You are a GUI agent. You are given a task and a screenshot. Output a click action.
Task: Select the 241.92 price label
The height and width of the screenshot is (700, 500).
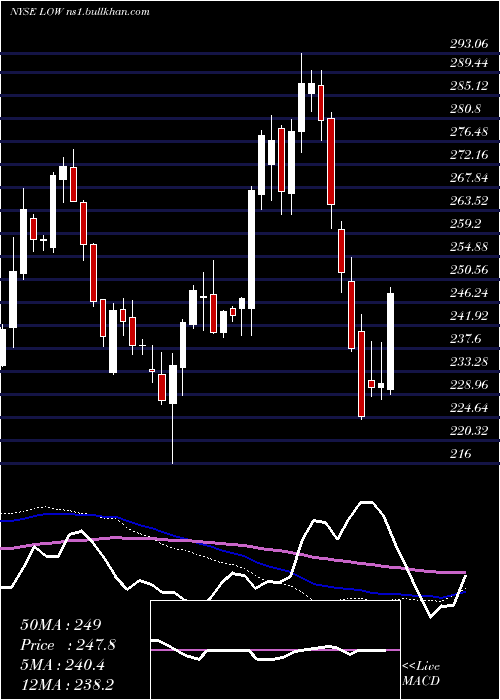[468, 316]
